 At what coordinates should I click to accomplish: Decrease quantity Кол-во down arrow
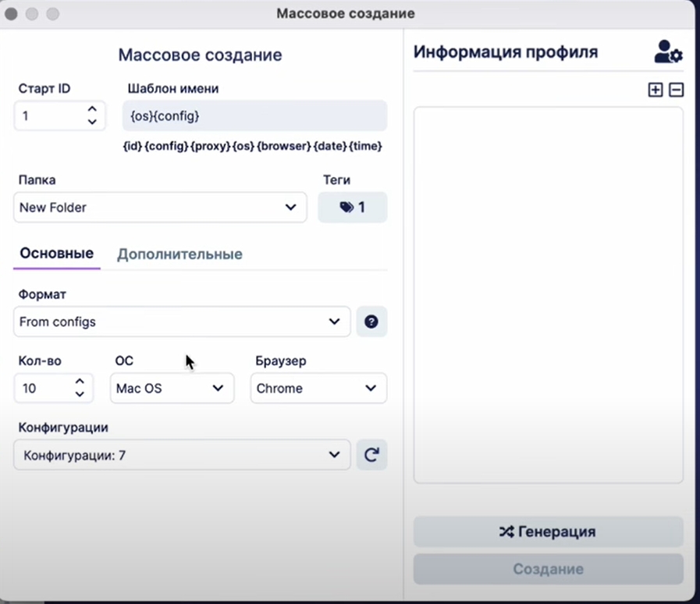coord(80,394)
